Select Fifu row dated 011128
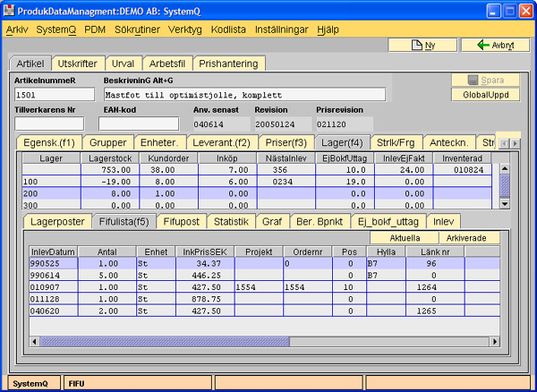 click(x=264, y=299)
